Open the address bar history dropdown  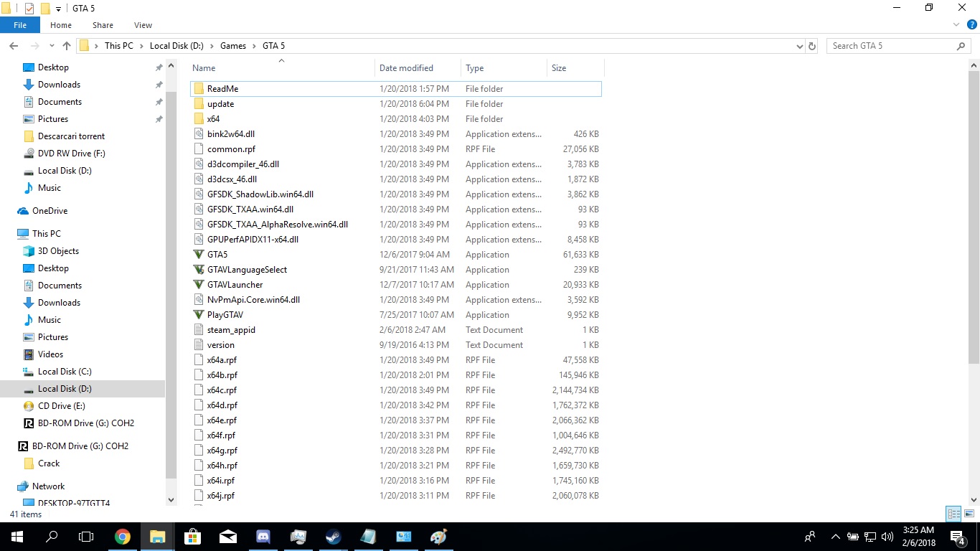click(x=800, y=46)
